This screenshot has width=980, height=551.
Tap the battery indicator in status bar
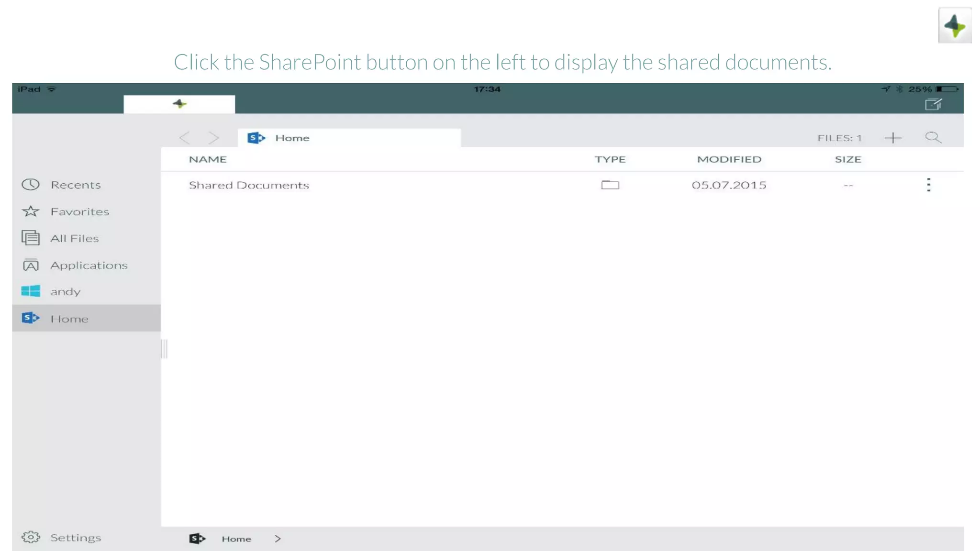(x=947, y=89)
